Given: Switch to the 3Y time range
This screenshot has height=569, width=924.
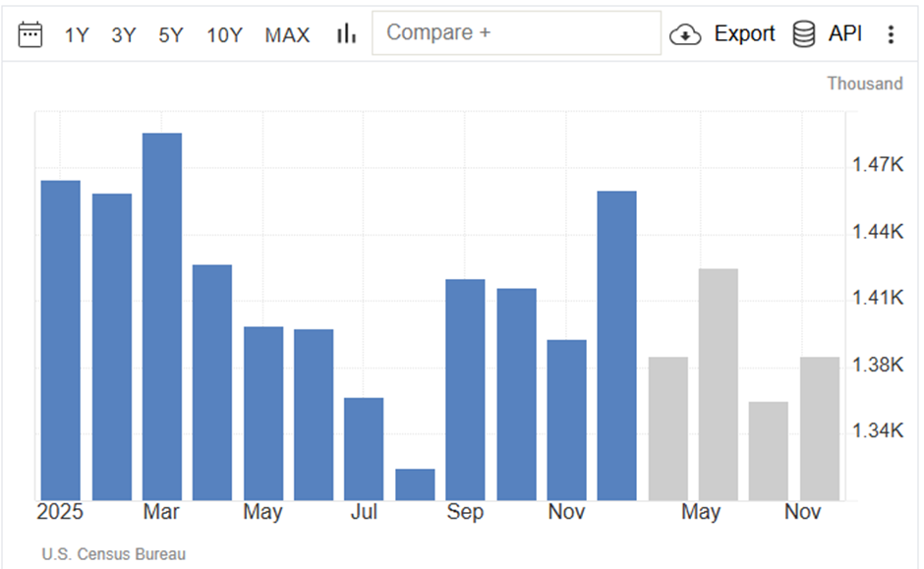Looking at the screenshot, I should [x=123, y=35].
